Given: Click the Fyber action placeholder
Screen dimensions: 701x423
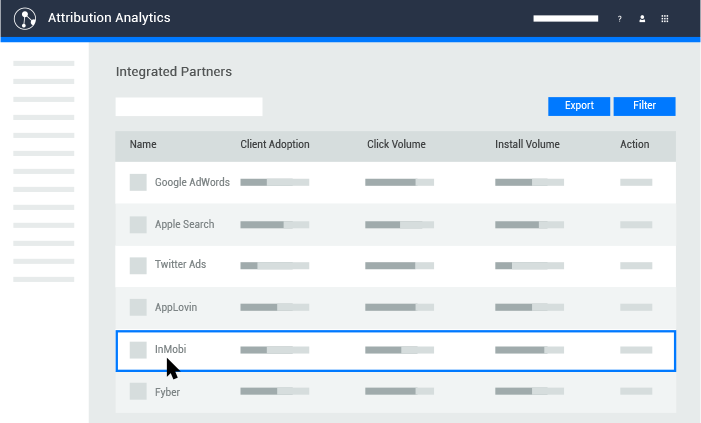Looking at the screenshot, I should point(636,391).
